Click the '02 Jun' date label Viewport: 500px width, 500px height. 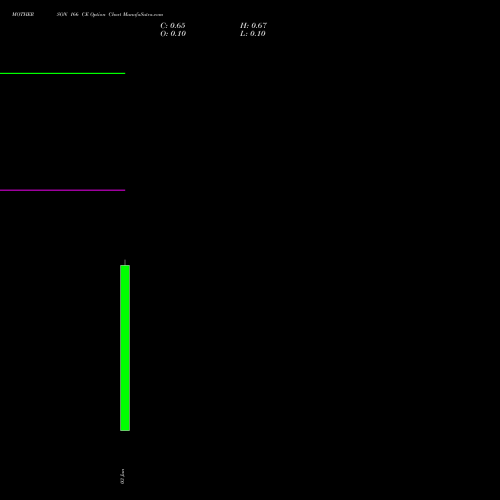tap(122, 476)
